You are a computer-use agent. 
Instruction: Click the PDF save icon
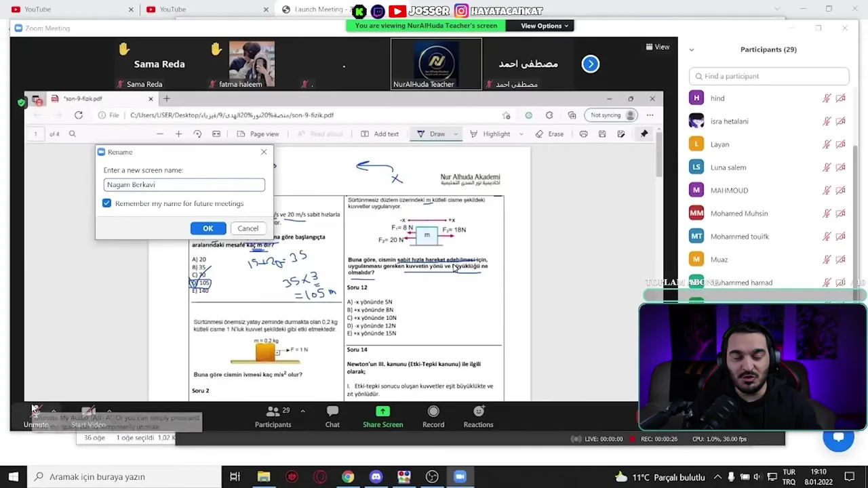[x=602, y=134]
